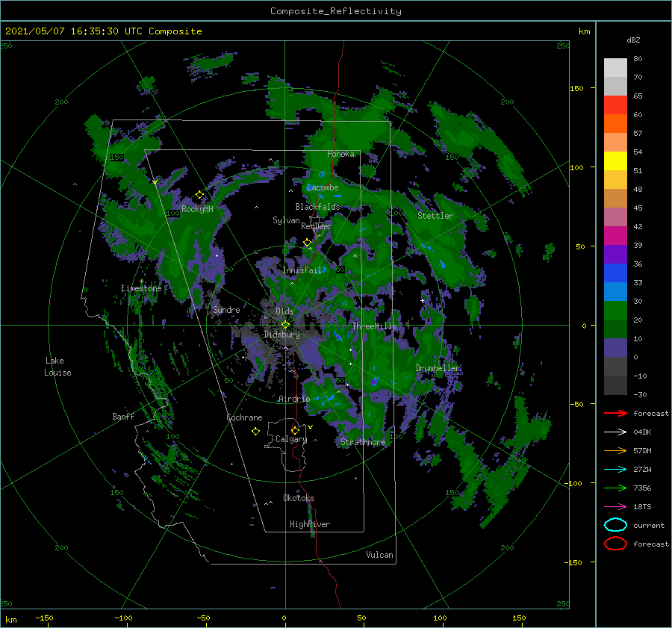
Task: Click the RockyMH label
Action: [x=197, y=209]
